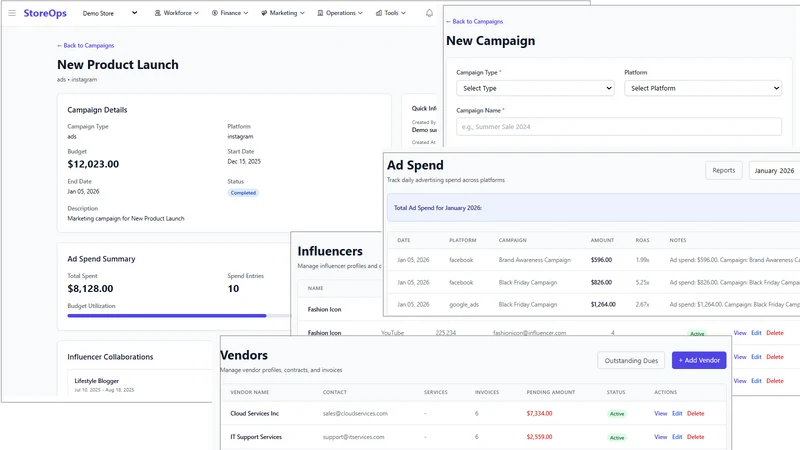This screenshot has height=450, width=800.
Task: Click the $1,264.00 amount cell
Action: 603,305
